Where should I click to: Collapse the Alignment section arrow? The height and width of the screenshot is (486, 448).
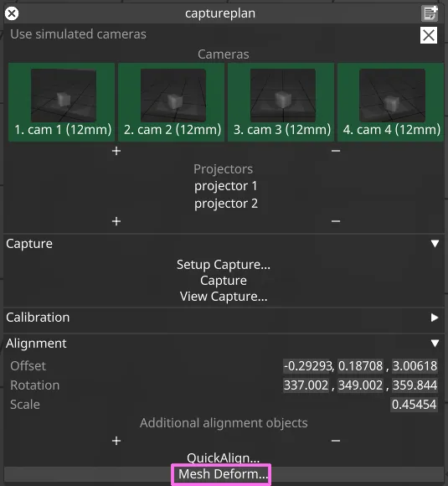[435, 343]
